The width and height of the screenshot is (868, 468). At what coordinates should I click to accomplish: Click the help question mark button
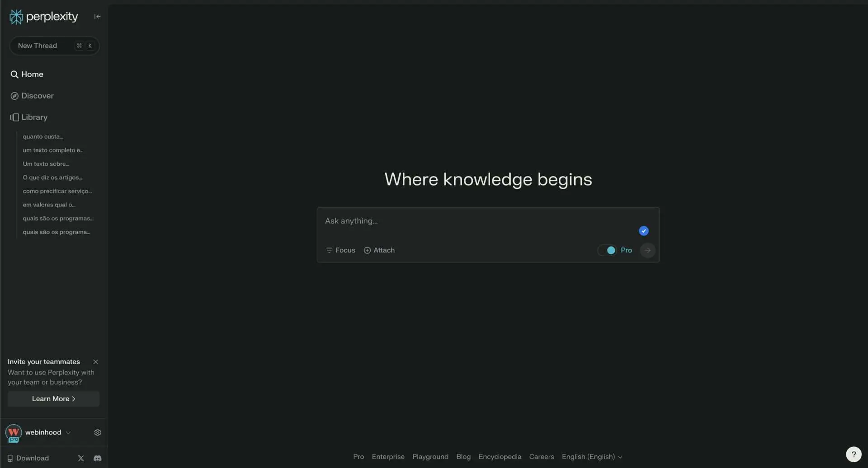tap(853, 454)
